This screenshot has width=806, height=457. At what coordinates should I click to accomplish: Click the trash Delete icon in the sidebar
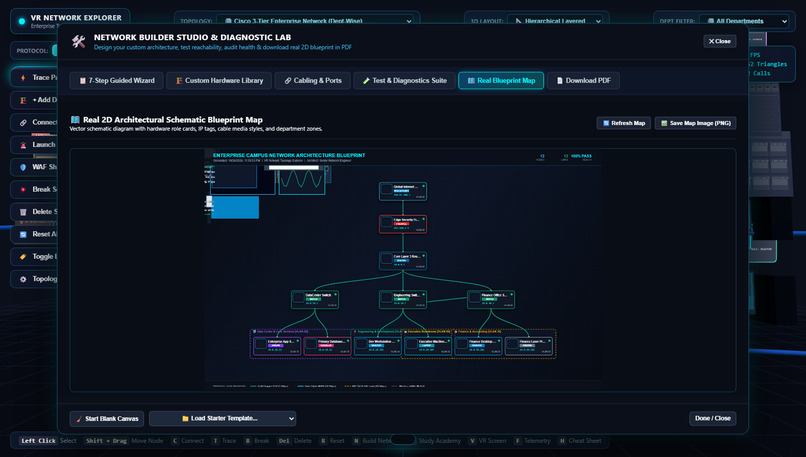click(x=23, y=212)
